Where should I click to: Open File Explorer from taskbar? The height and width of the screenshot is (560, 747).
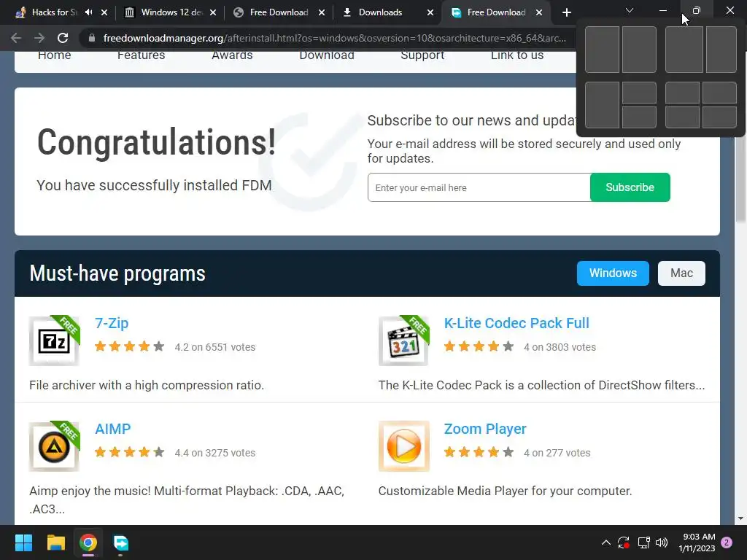pos(55,542)
